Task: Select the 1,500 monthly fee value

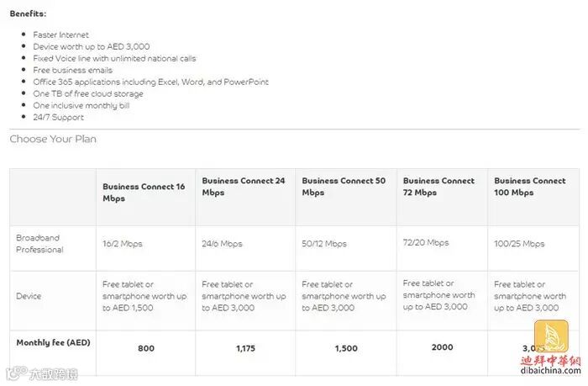Action: [x=345, y=347]
